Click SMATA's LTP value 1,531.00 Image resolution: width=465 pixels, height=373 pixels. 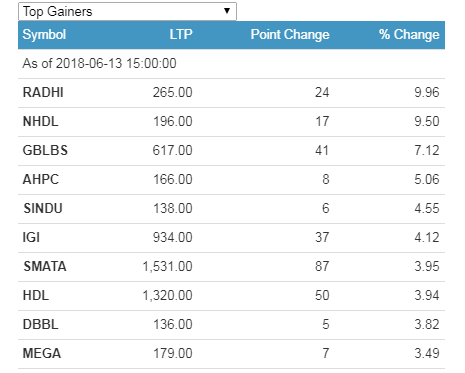167,266
